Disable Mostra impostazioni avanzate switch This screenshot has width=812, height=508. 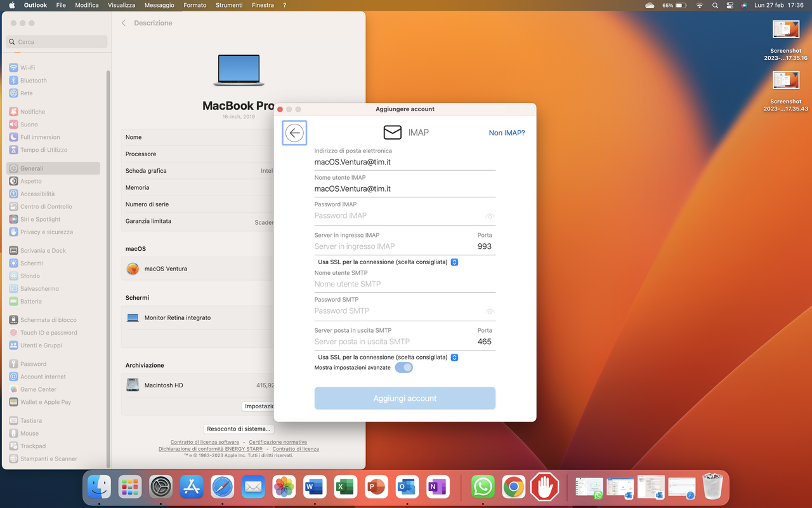(x=404, y=368)
